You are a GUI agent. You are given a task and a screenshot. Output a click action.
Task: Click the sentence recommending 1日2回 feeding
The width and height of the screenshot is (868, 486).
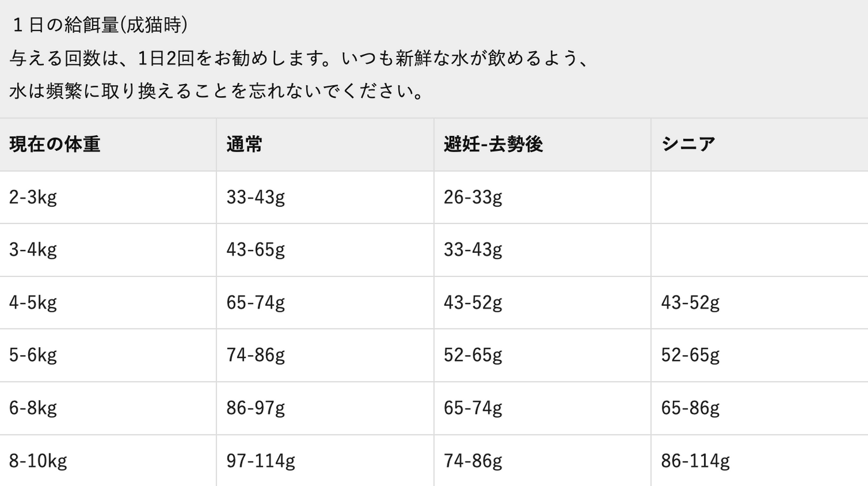click(x=298, y=59)
